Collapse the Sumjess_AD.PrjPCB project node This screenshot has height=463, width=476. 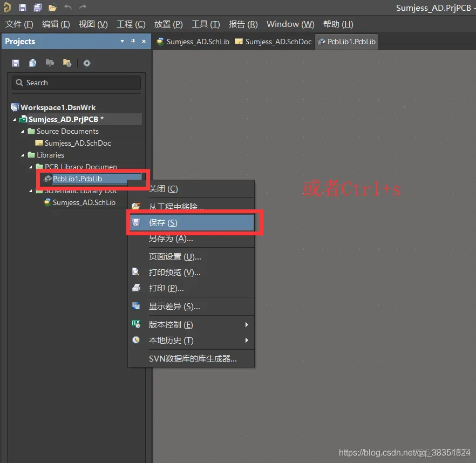click(x=15, y=120)
